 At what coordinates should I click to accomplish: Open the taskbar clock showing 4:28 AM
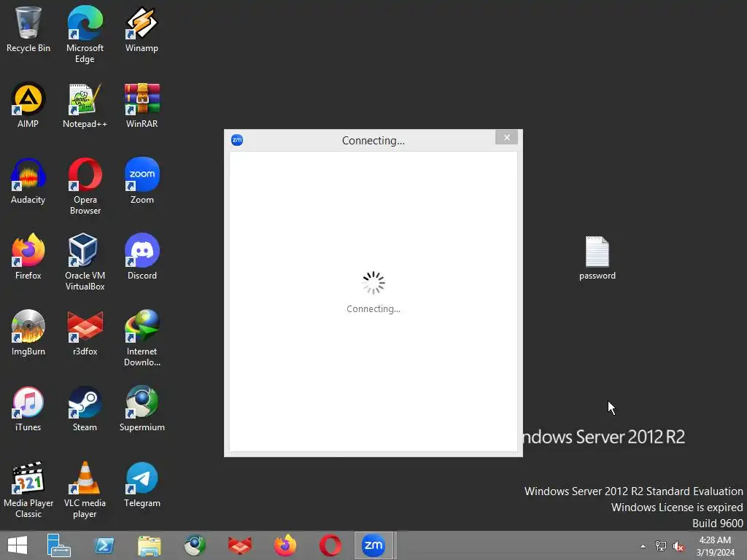click(715, 545)
